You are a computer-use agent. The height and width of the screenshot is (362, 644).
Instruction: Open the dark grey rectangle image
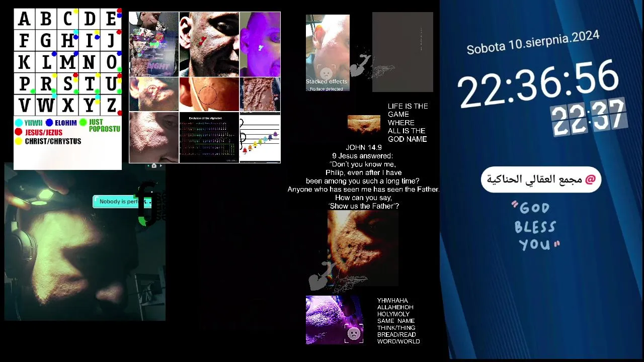point(403,52)
